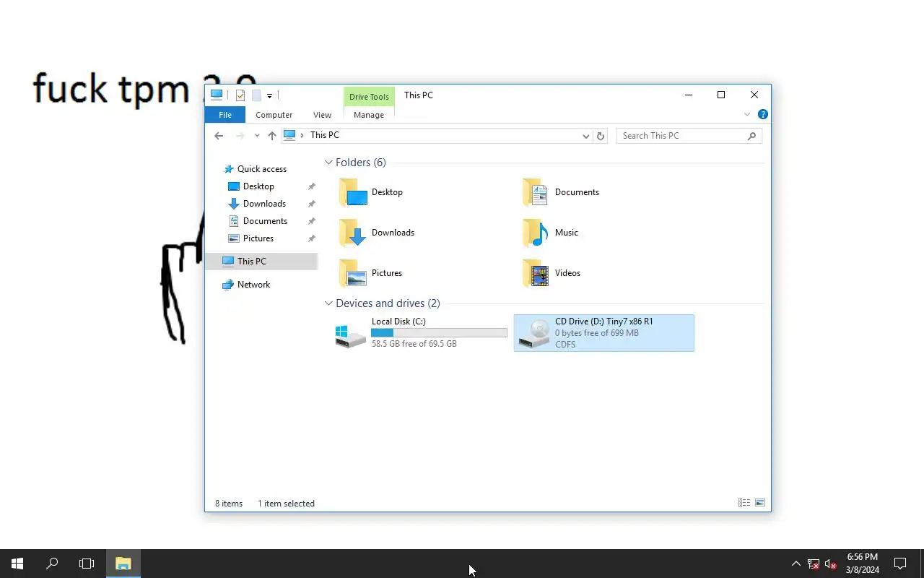
Task: Select Quick access in the navigation pane
Action: pyautogui.click(x=262, y=169)
